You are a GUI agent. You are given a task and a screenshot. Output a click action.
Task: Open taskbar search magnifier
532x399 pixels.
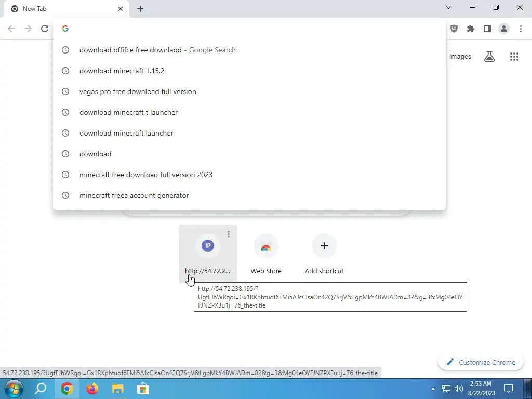click(x=41, y=389)
